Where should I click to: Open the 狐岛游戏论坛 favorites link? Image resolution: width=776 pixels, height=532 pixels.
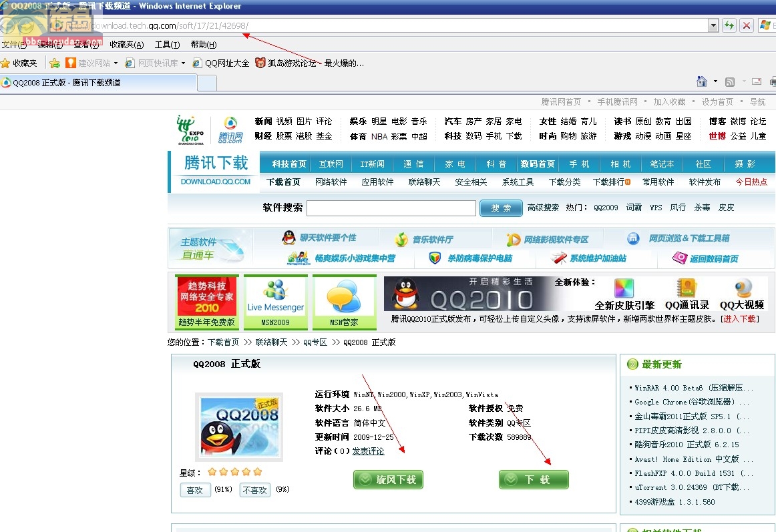click(309, 63)
